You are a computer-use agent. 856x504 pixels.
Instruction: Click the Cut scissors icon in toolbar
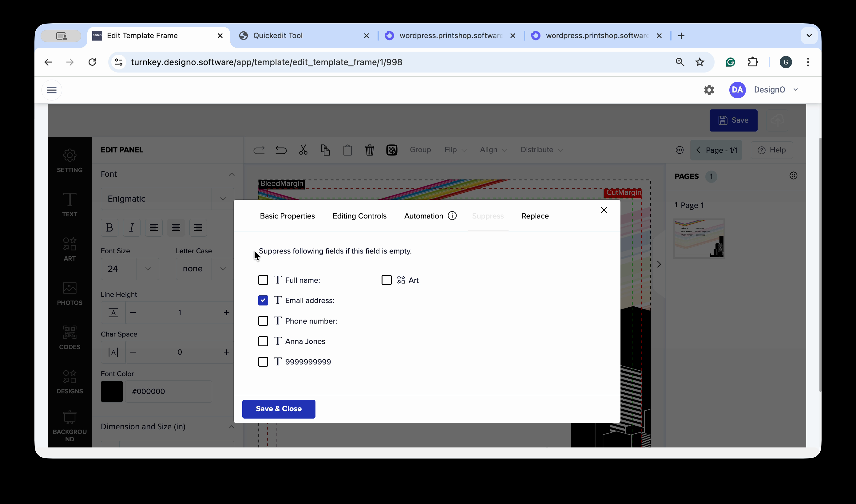point(303,150)
